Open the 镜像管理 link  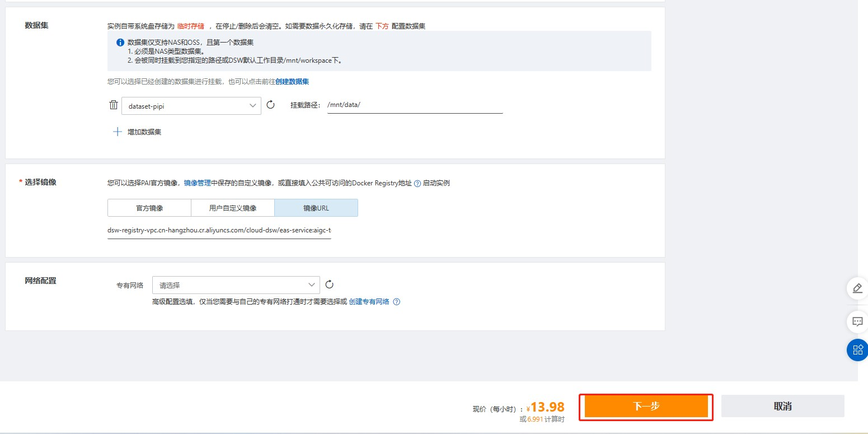click(x=198, y=183)
